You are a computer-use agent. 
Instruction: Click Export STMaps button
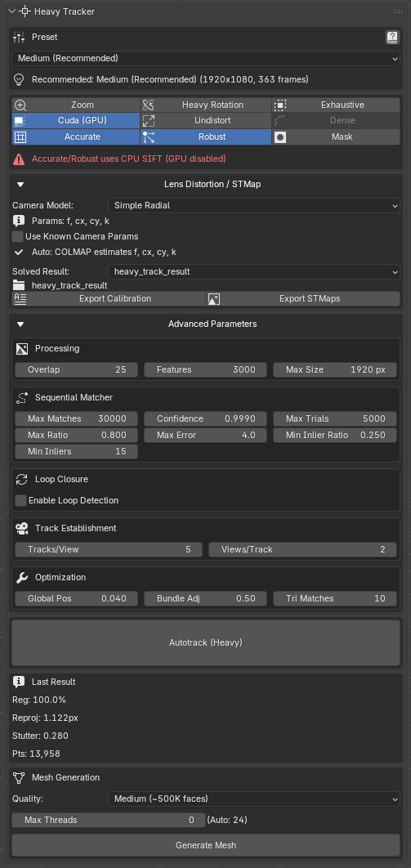tap(302, 299)
